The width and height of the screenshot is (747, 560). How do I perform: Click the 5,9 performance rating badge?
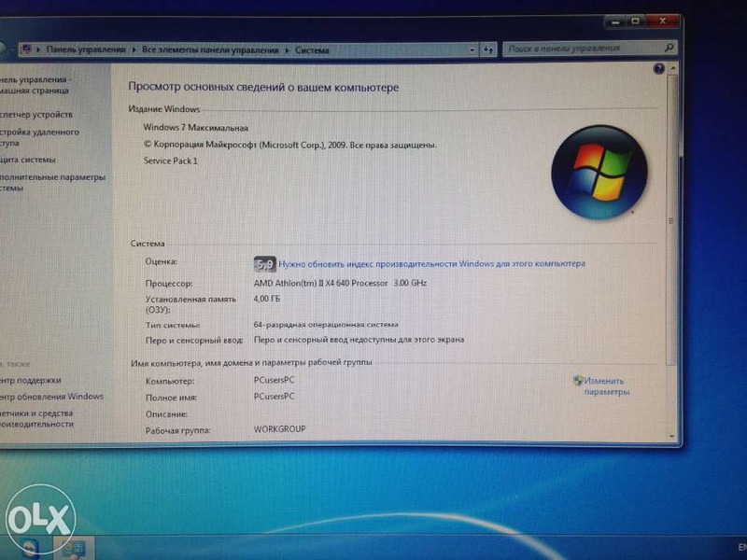pos(265,264)
